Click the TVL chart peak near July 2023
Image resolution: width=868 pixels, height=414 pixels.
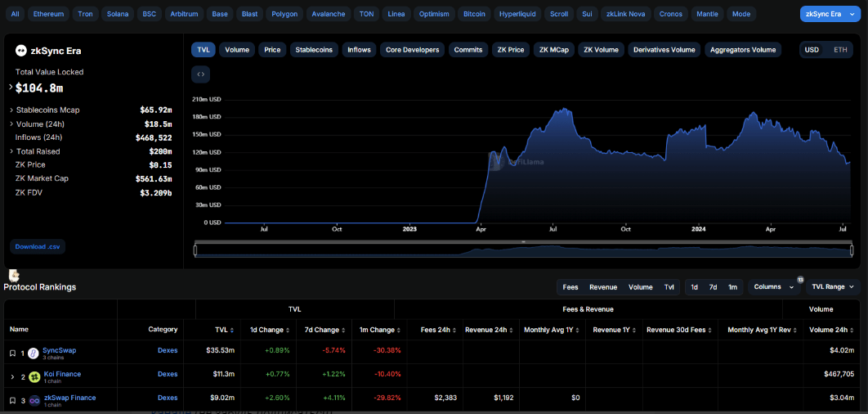click(564, 109)
